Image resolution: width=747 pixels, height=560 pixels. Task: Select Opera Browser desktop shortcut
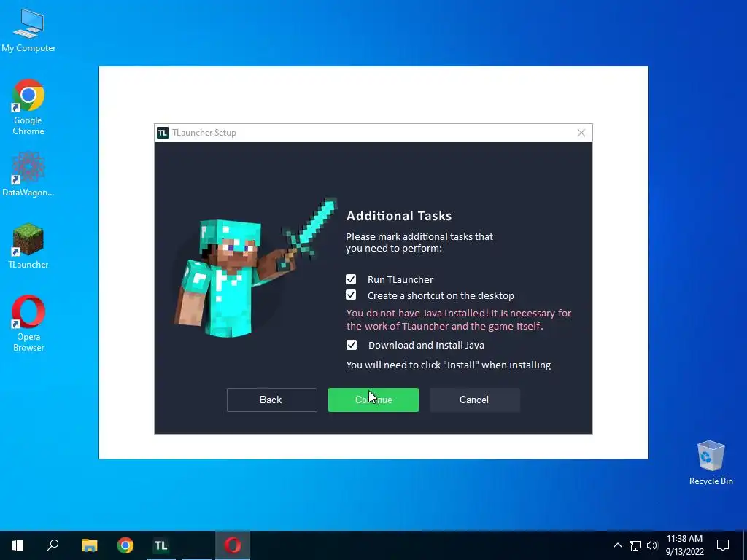(x=28, y=324)
